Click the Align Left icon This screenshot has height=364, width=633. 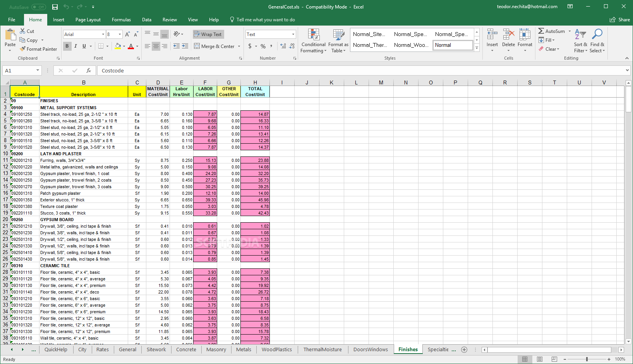pos(148,46)
